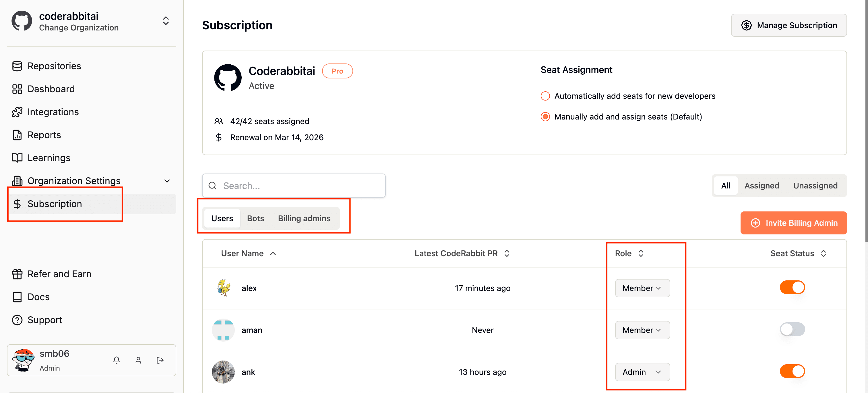Enable aman's seat status toggle
This screenshot has width=868, height=393.
pyautogui.click(x=792, y=330)
